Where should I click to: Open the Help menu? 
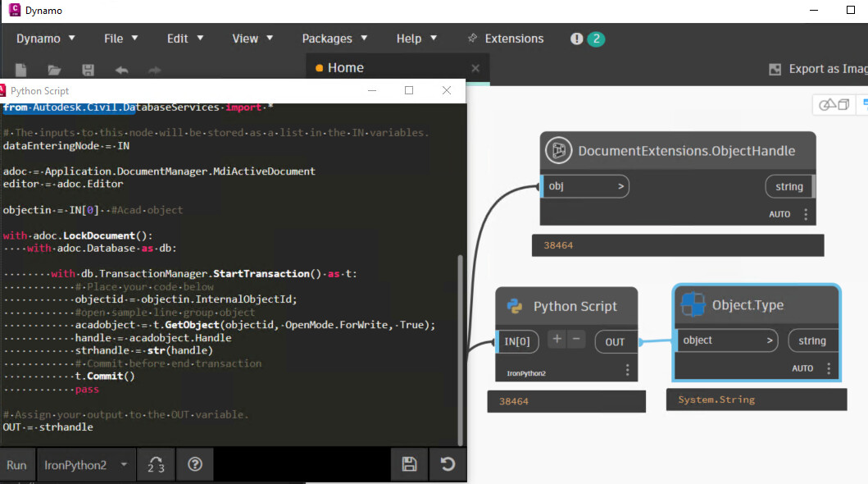click(x=416, y=39)
